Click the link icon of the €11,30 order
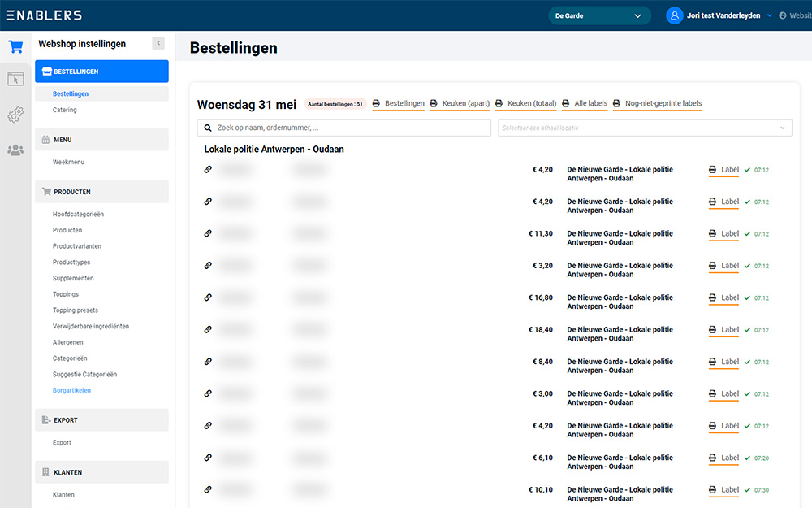 click(x=208, y=233)
